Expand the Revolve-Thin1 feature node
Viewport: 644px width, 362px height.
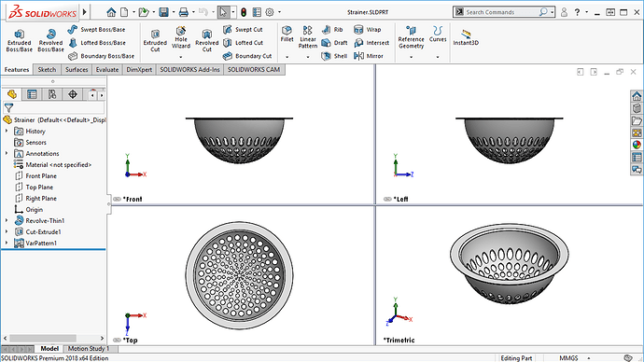(7, 221)
